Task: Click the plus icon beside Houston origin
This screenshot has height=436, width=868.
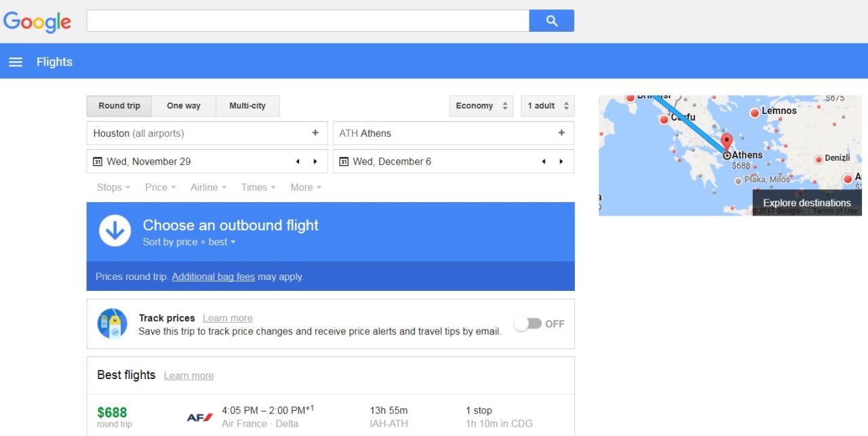Action: 315,133
